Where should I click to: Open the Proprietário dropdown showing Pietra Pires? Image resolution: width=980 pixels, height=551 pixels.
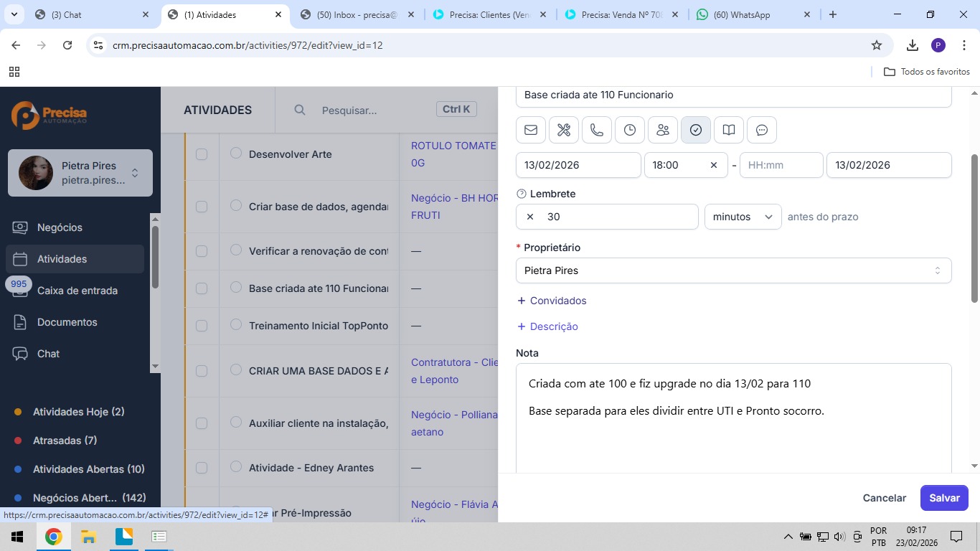tap(733, 270)
